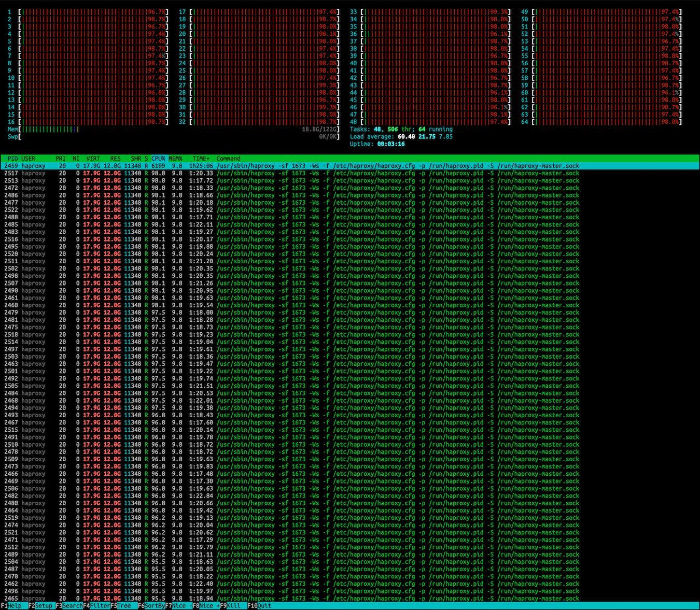The image size is (700, 610).
Task: Select process row with PID 2473
Action: 349,466
